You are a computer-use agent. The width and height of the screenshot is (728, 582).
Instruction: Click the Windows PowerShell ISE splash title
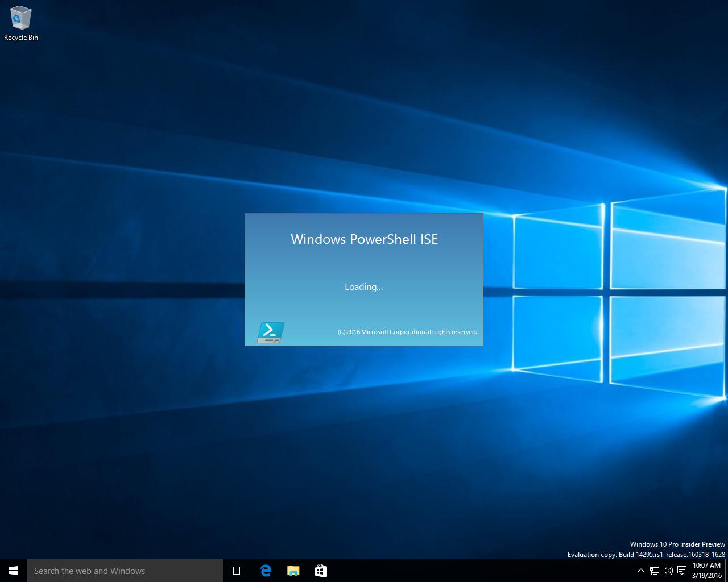pyautogui.click(x=364, y=239)
